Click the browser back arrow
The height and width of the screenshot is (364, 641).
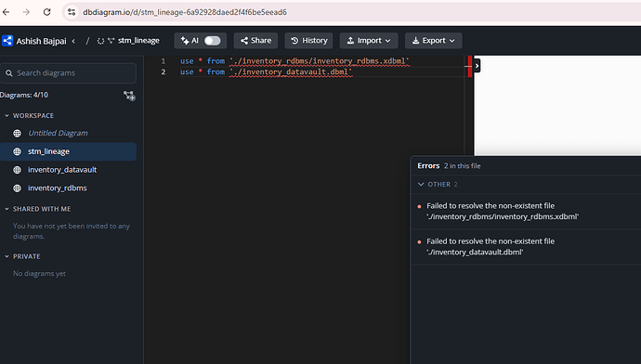(x=6, y=12)
